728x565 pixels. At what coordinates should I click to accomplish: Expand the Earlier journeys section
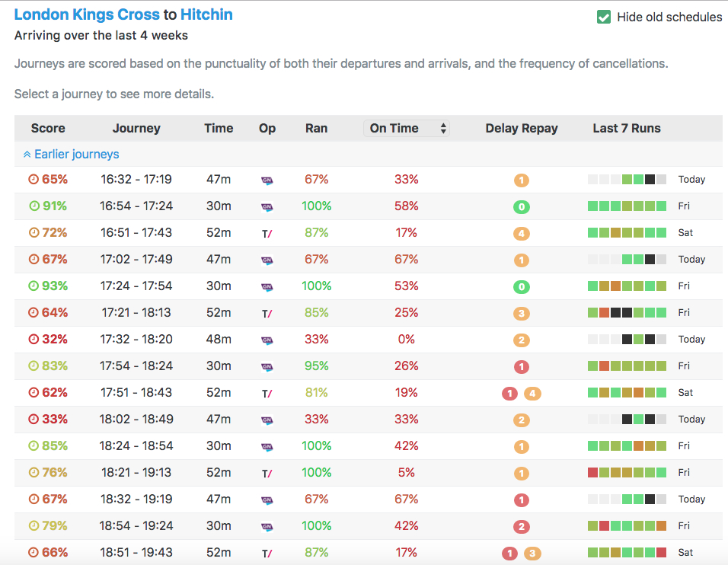click(71, 154)
